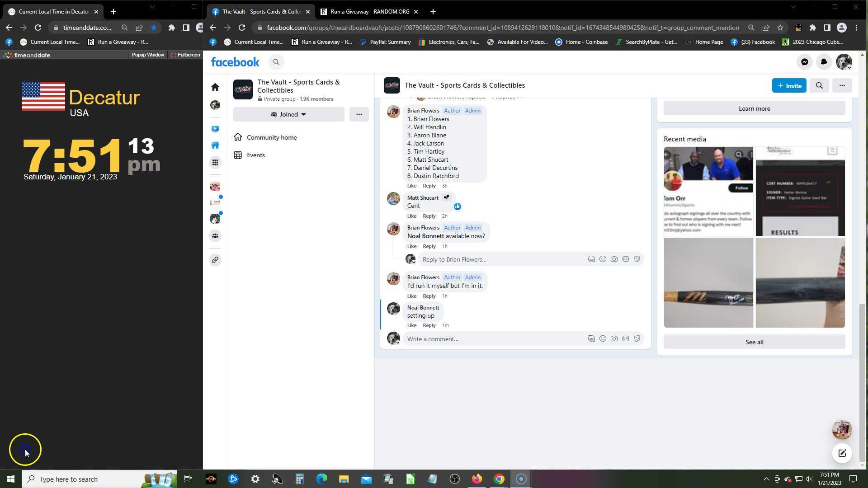Open the Facebook notifications bell
The image size is (868, 488).
click(824, 62)
